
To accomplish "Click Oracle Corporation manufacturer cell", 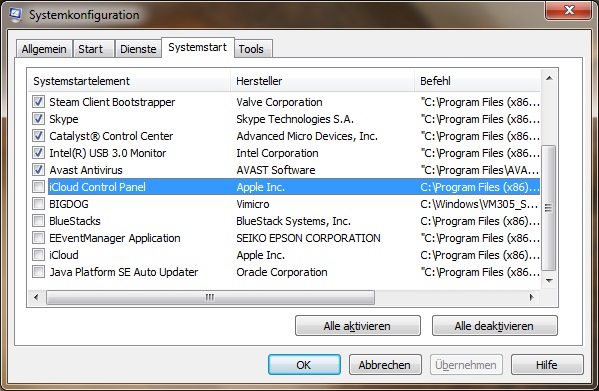I will pos(282,272).
